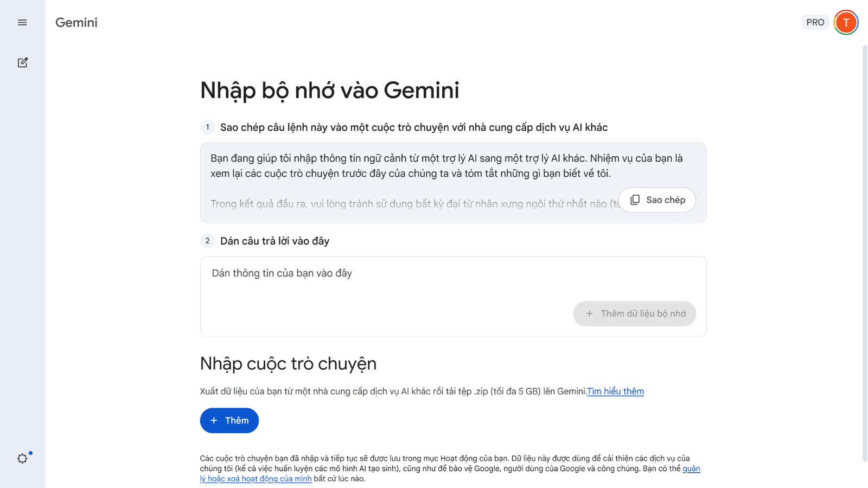The height and width of the screenshot is (488, 868).
Task: Open the settings gear icon
Action: [22, 458]
